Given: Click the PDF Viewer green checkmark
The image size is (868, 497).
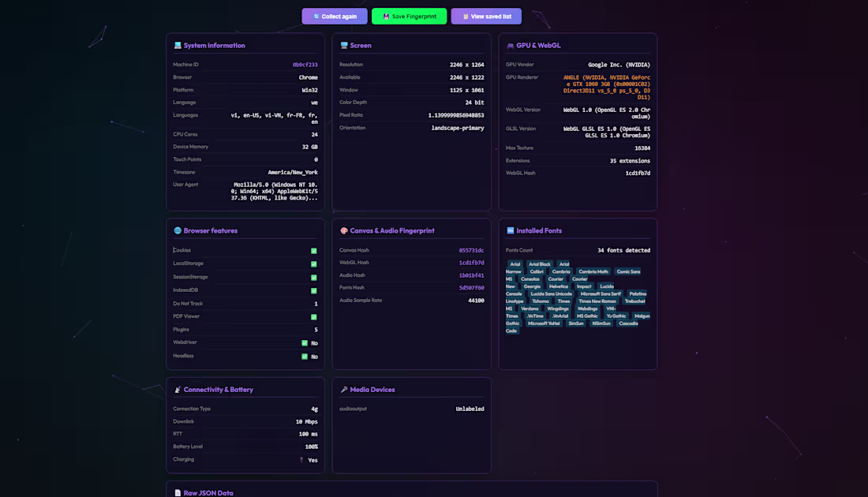Looking at the screenshot, I should [x=314, y=317].
